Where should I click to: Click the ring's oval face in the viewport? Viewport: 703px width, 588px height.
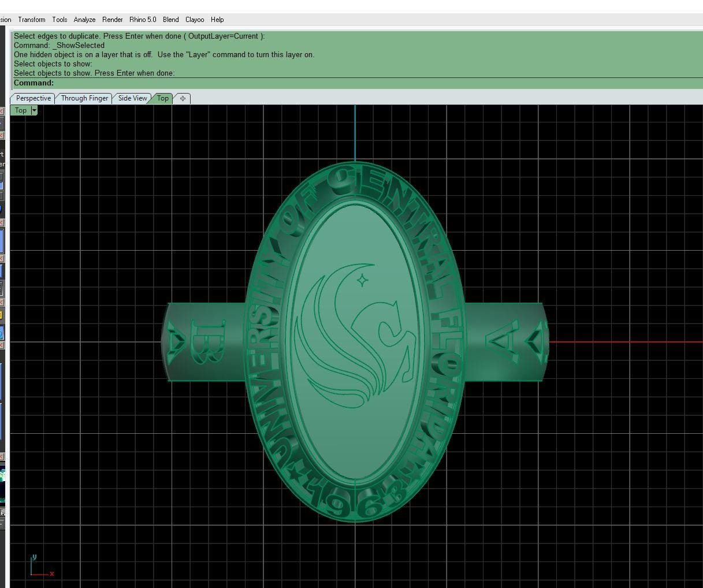355,341
